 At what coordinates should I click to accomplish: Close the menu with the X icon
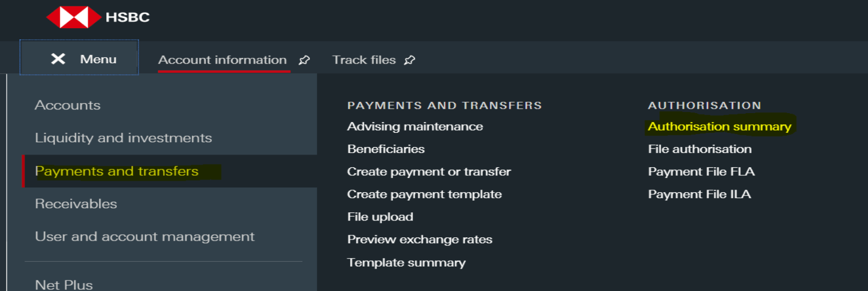[x=58, y=59]
